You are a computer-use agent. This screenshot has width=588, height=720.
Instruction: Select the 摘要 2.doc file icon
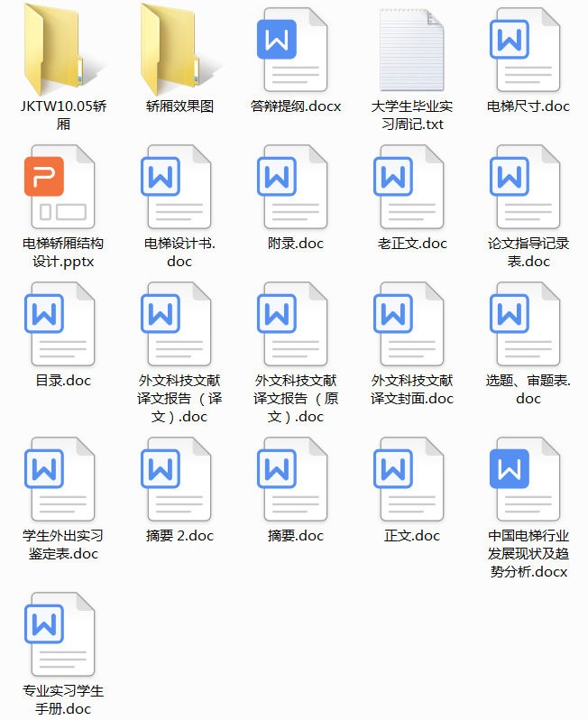click(x=176, y=479)
